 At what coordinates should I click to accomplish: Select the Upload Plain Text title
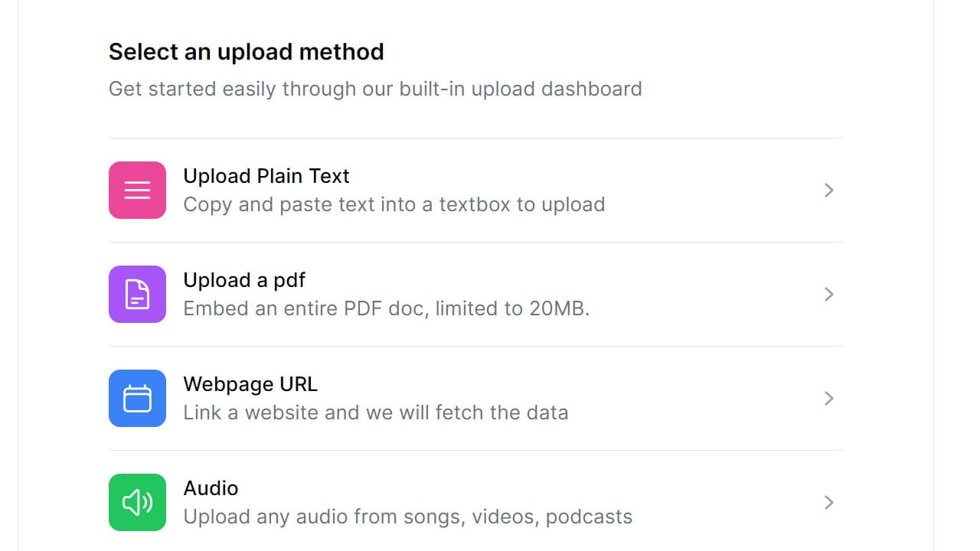[266, 176]
